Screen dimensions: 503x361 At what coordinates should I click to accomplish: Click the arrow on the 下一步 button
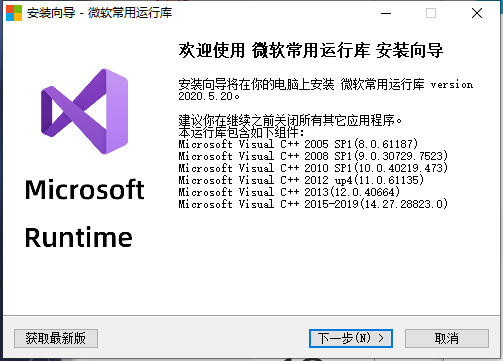coord(381,338)
